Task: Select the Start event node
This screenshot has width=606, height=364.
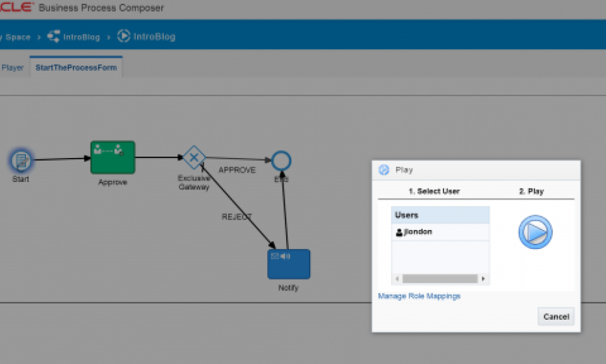Action: pyautogui.click(x=21, y=161)
